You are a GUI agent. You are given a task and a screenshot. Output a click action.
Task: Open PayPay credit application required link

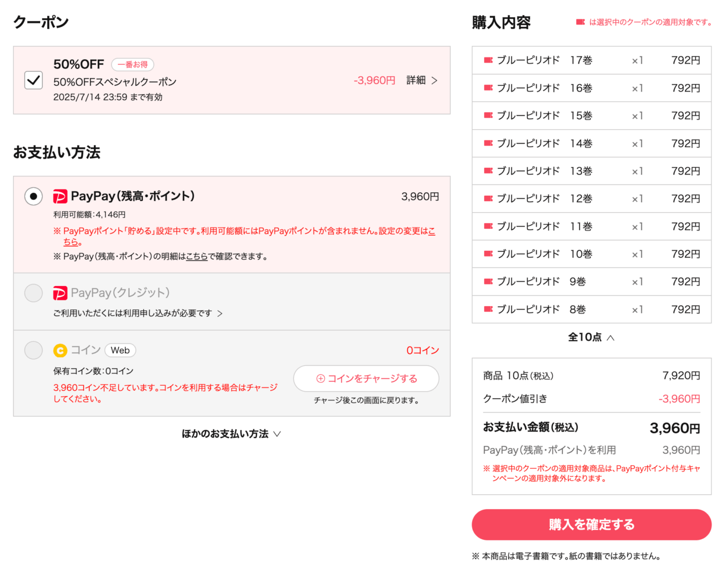[138, 313]
